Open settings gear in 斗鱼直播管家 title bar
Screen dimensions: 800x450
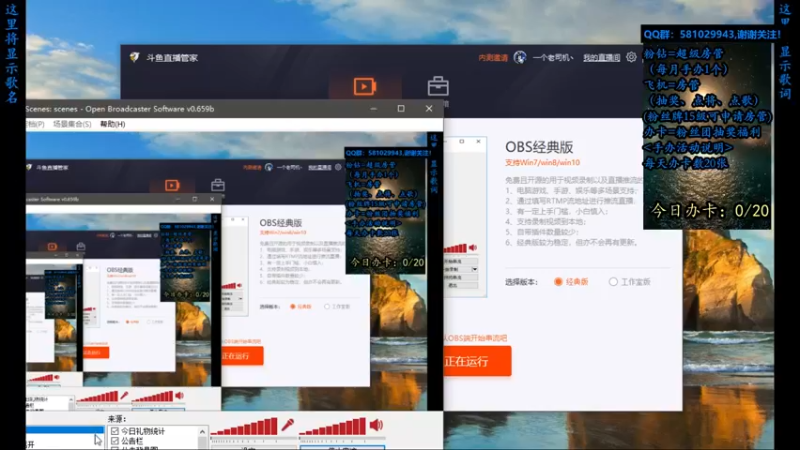[x=631, y=57]
